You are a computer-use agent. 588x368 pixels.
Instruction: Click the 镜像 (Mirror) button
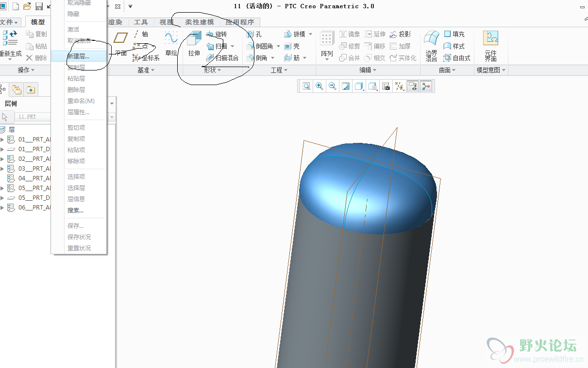pyautogui.click(x=350, y=34)
